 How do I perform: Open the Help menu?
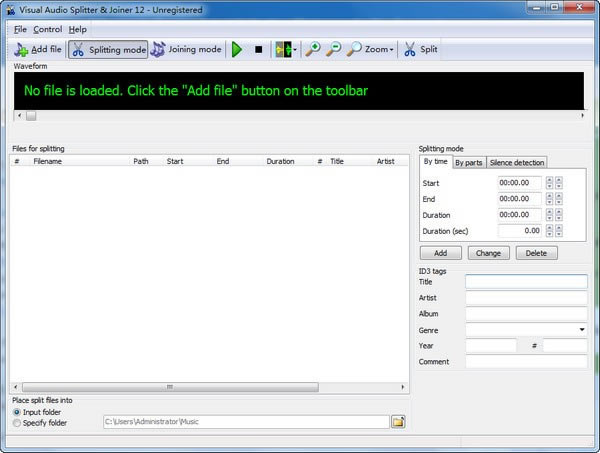pos(78,29)
